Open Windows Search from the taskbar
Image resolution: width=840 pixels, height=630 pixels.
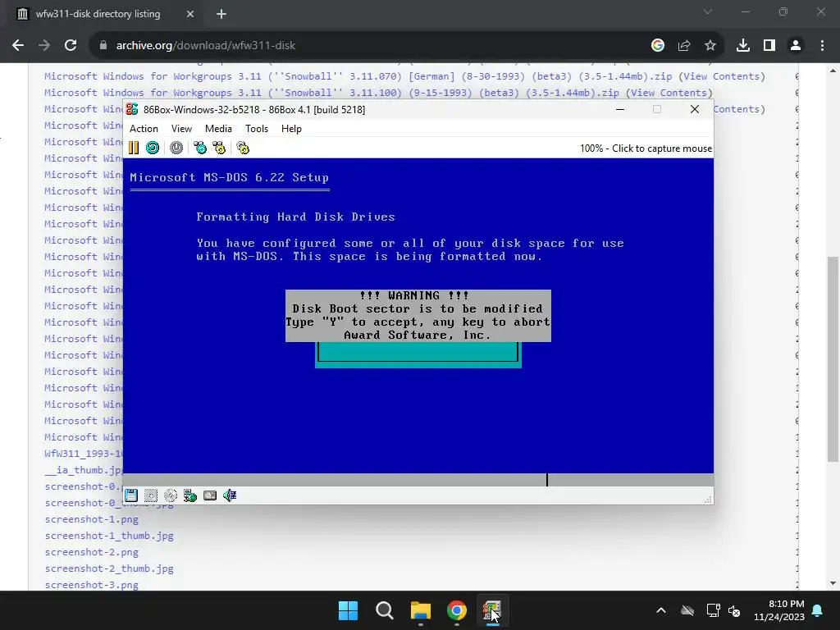[x=384, y=610]
